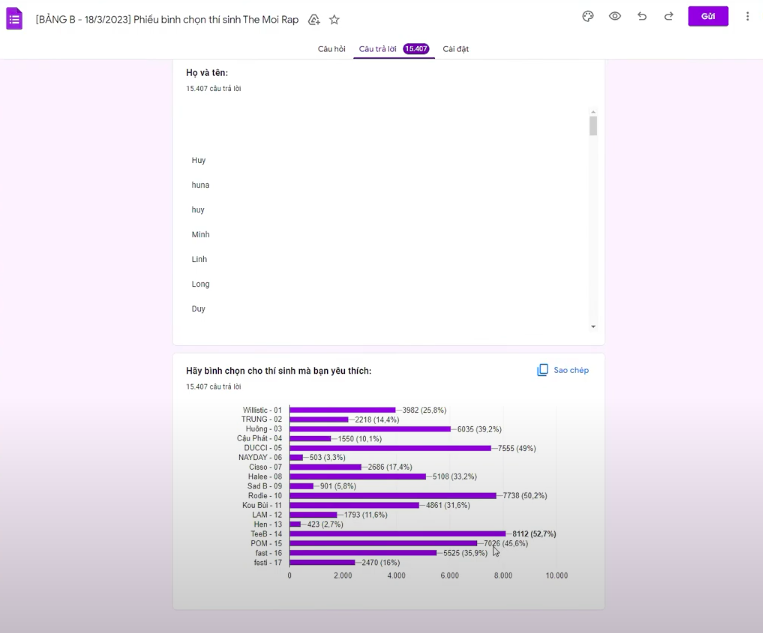Click the up arrow of the names list scrollbar

click(593, 112)
